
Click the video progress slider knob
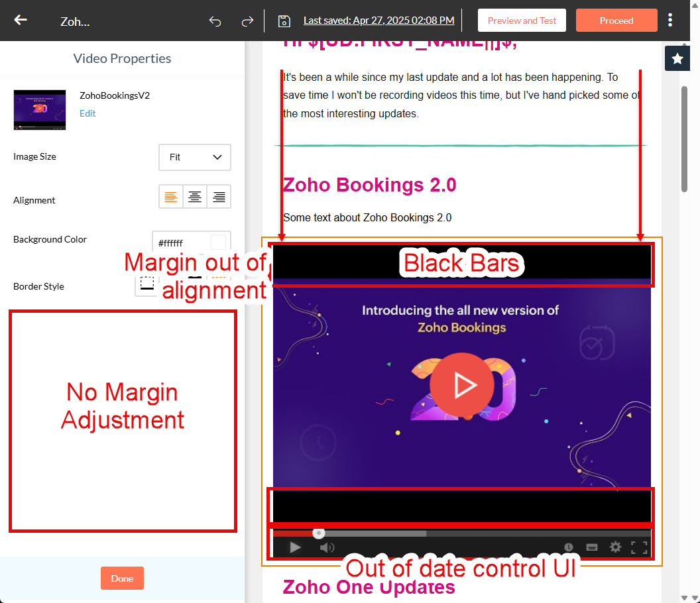click(318, 533)
